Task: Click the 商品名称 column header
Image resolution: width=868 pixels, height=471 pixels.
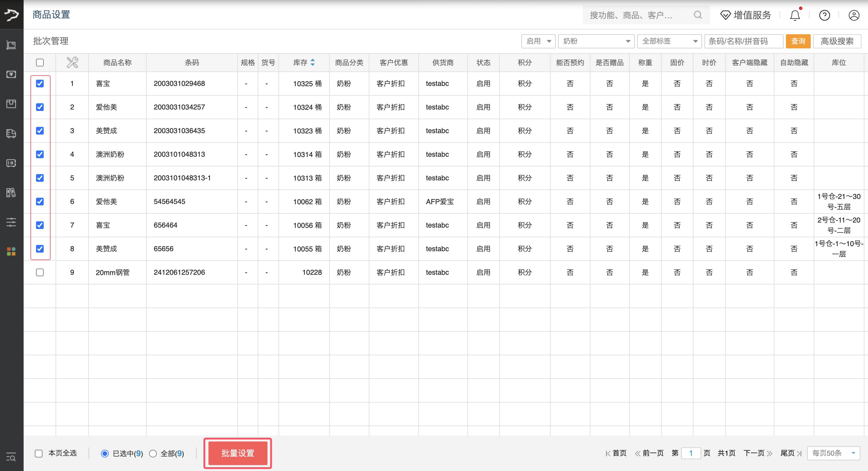Action: tap(117, 62)
